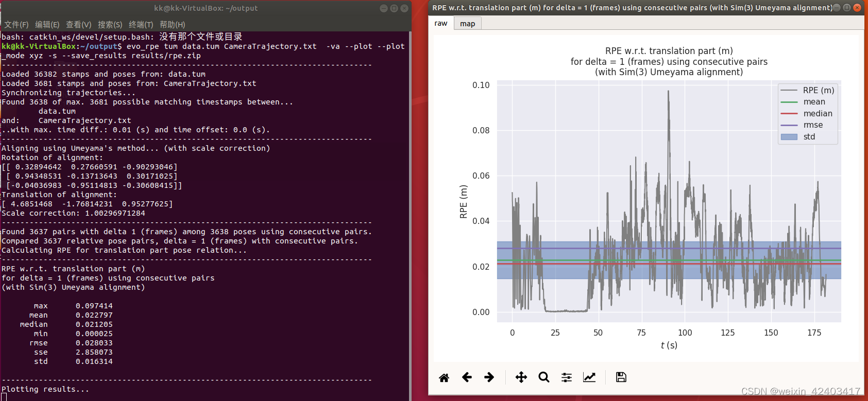Open the 编辑(E) terminal menu
868x401 pixels.
[x=47, y=25]
